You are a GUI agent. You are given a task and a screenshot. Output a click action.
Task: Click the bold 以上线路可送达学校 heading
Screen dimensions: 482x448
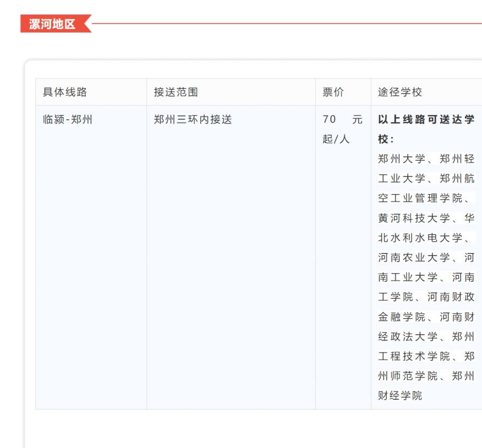click(426, 129)
